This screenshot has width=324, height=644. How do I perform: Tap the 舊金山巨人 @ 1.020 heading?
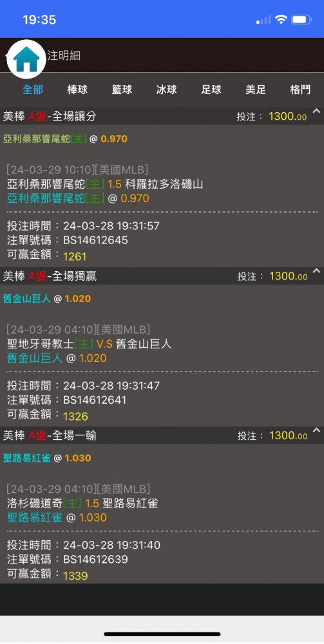click(47, 299)
